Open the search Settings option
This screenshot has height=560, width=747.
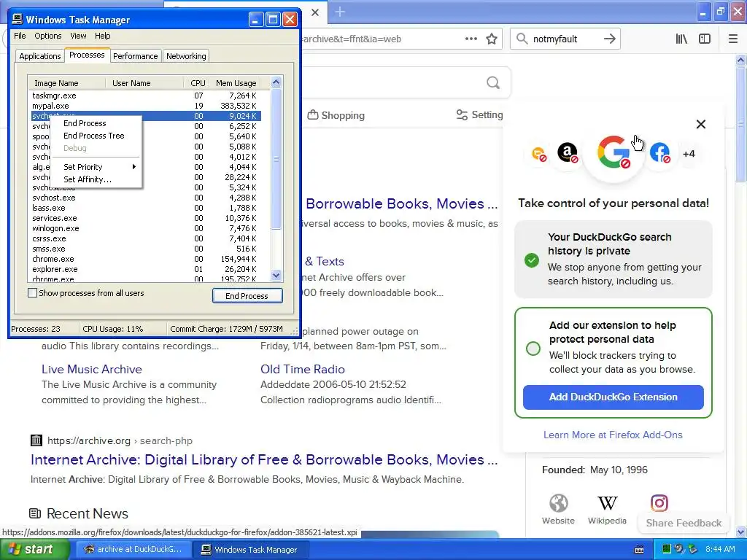479,114
